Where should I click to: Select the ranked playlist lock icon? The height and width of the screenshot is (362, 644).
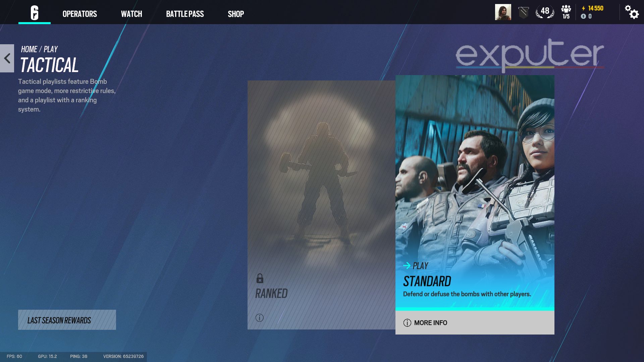point(260,278)
